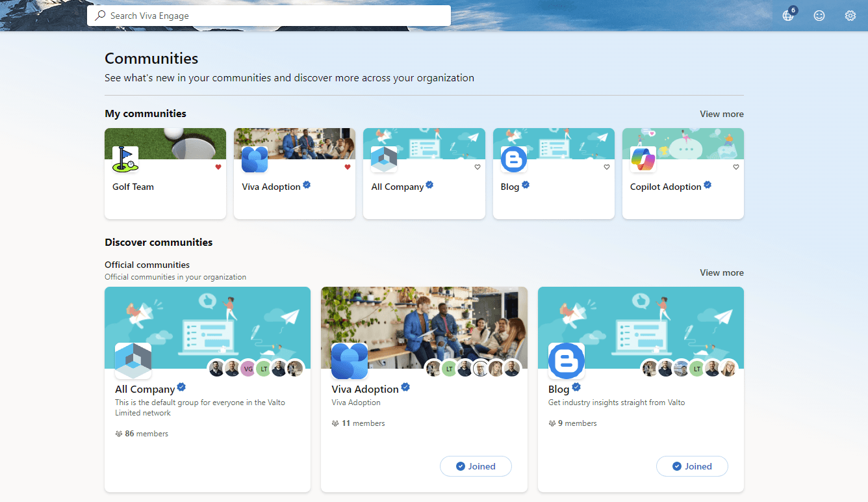Viewport: 868px width, 502px height.
Task: Click the 'My communities' heading
Action: pos(146,114)
